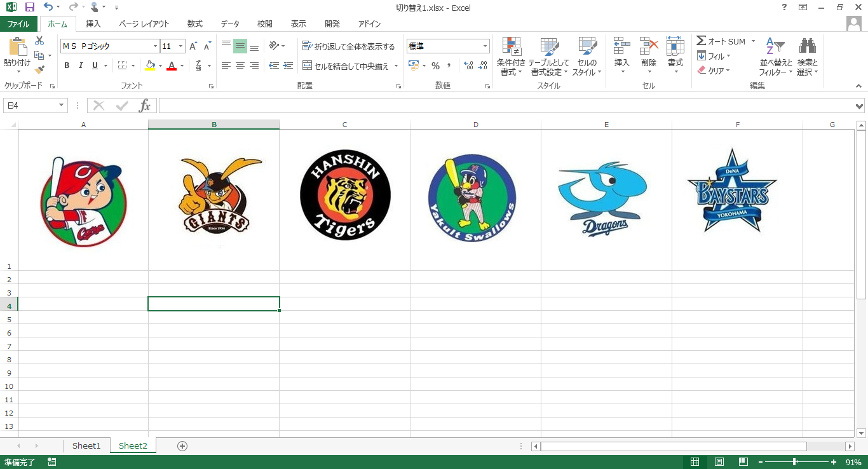Open the File (ファイル) tab
868x469 pixels.
(x=18, y=24)
